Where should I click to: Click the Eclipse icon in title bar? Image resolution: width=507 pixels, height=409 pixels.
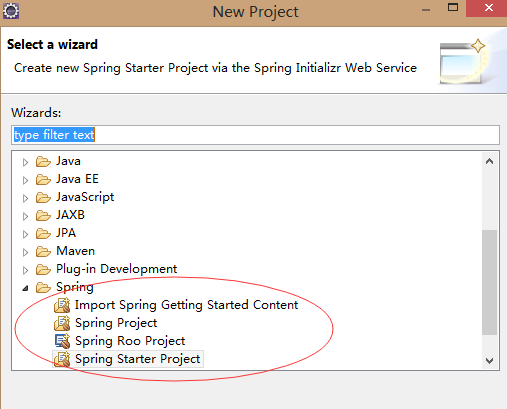coord(11,11)
